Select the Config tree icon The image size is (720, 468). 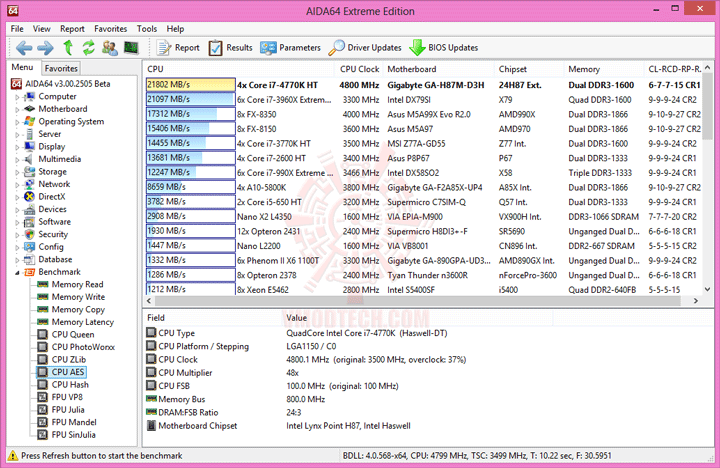pyautogui.click(x=29, y=247)
